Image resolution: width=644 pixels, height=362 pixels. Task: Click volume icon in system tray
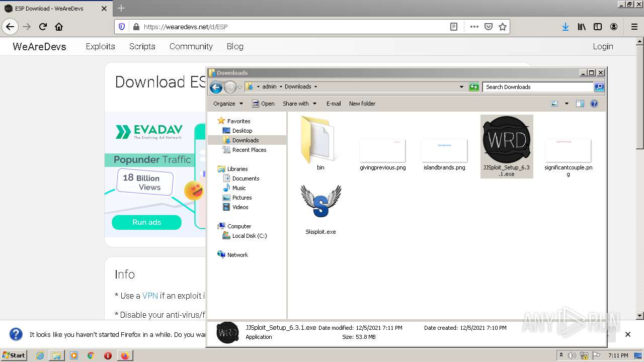click(x=572, y=355)
